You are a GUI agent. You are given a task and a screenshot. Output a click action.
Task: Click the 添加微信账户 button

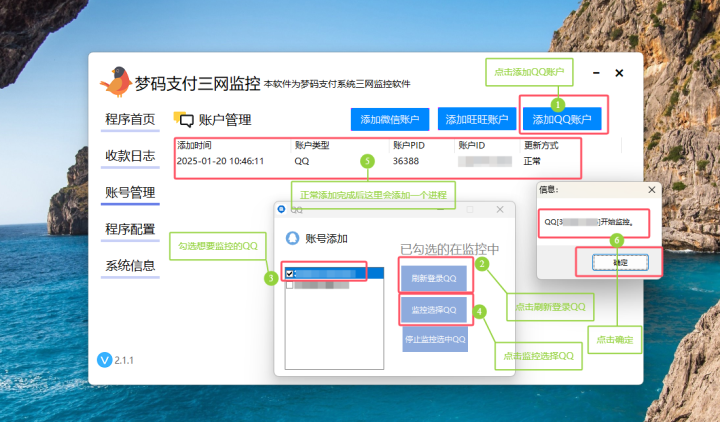coord(390,119)
